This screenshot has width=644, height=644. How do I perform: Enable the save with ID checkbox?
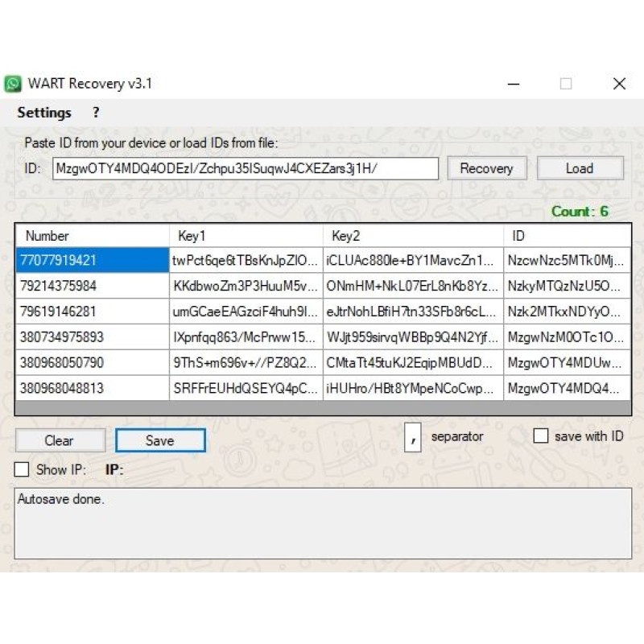click(541, 436)
